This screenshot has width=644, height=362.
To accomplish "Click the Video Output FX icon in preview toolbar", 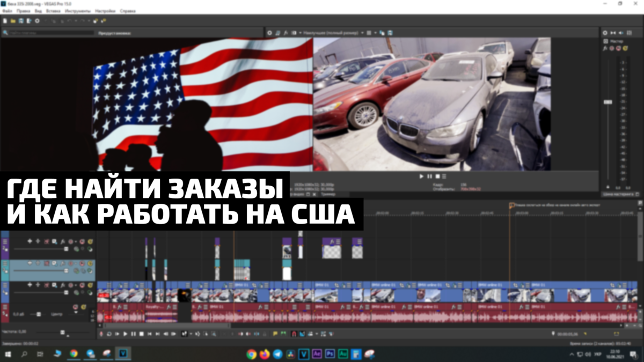I will point(287,33).
